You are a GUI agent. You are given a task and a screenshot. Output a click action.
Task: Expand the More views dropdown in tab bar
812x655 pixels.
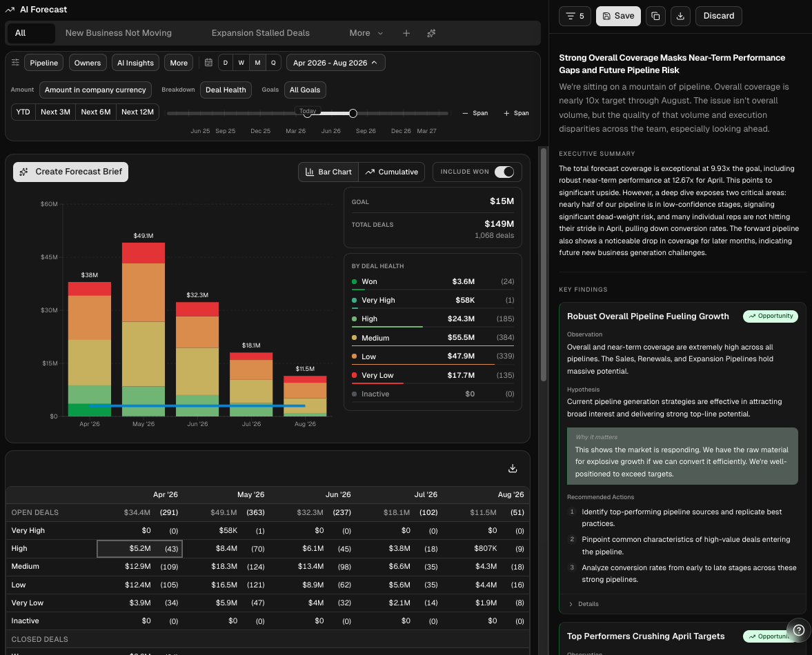point(366,33)
